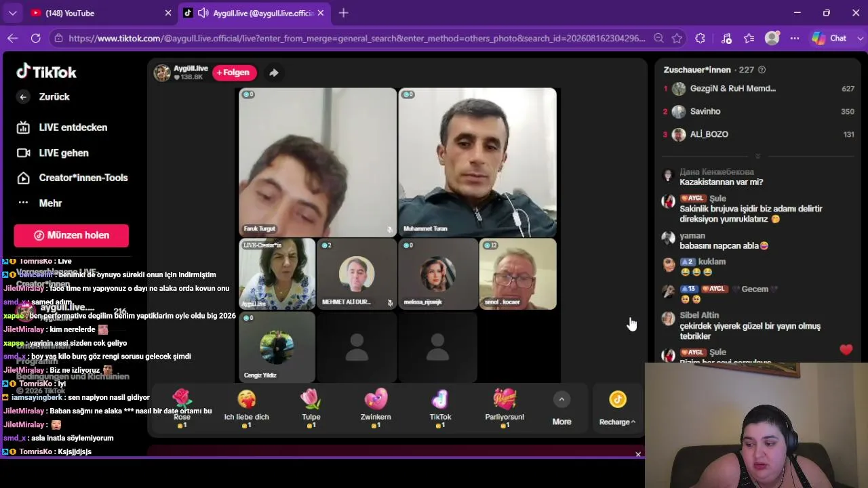Viewport: 868px width, 488px height.
Task: Go back with the Zurück arrow icon
Action: pos(23,97)
